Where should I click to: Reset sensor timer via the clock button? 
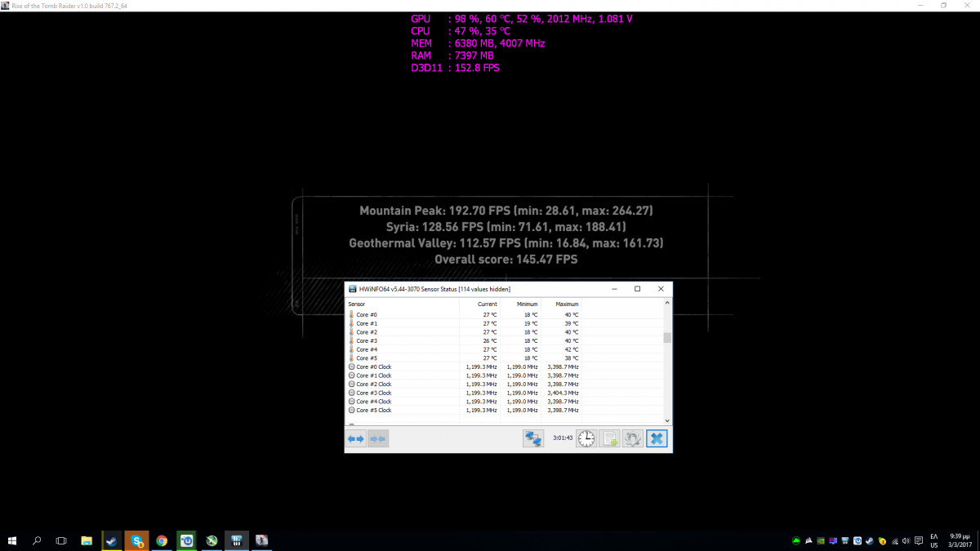pyautogui.click(x=586, y=438)
